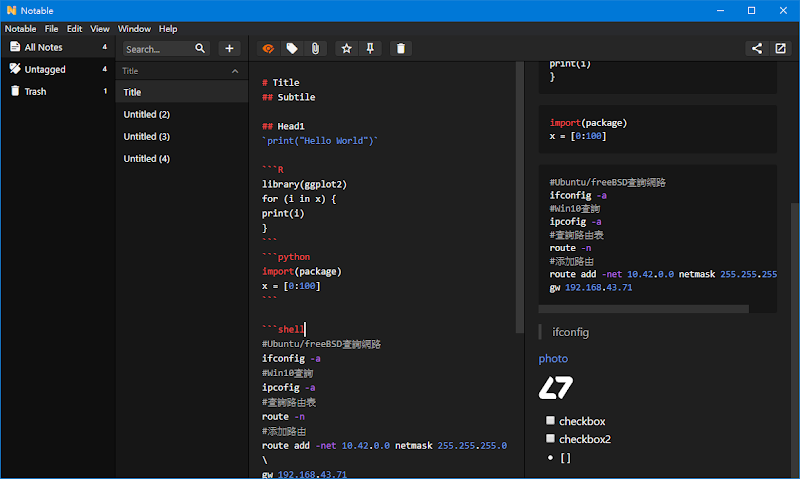Toggle sort direction chevron in Title header

[x=235, y=71]
